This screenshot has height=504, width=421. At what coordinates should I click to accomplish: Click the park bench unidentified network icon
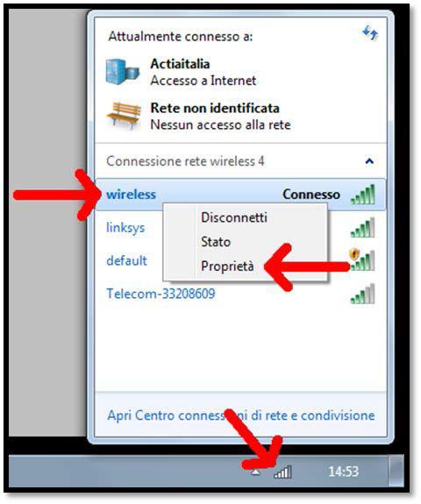[x=124, y=115]
